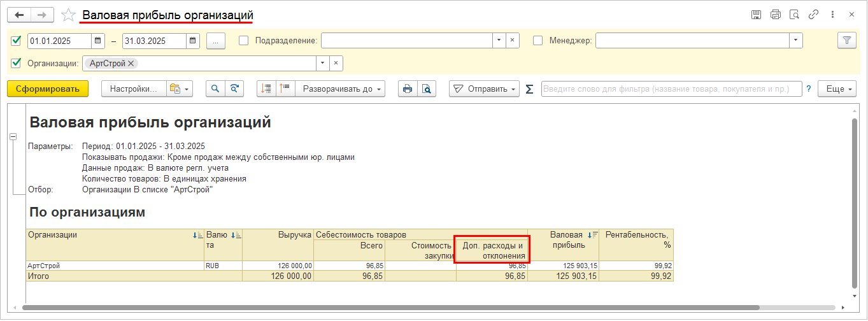The image size is (868, 321).
Task: Click the filter word search field
Action: tap(671, 89)
